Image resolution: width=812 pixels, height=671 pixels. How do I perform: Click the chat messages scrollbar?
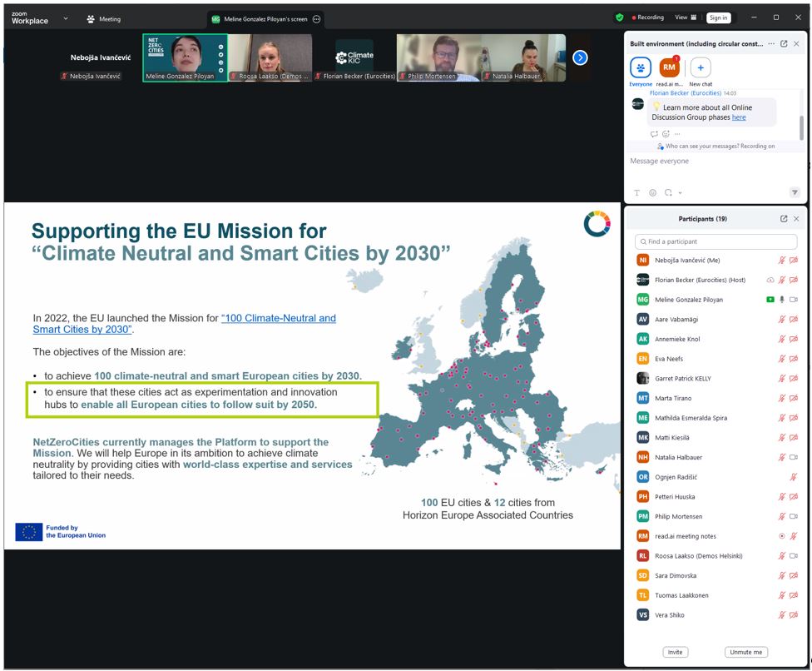[x=801, y=127]
